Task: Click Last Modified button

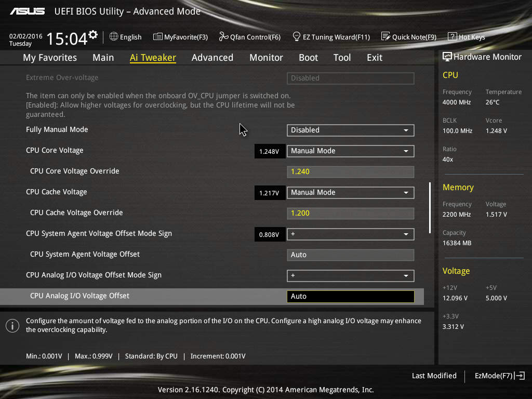Action: [x=434, y=376]
